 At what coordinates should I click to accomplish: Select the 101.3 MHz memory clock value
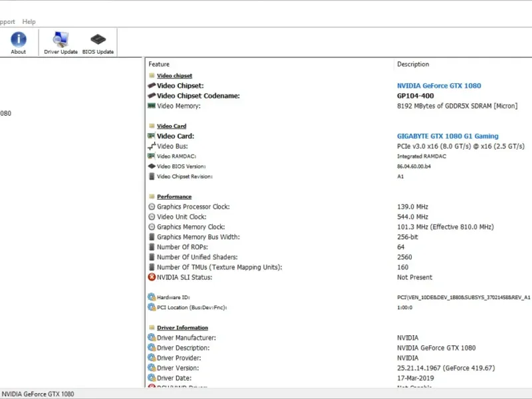click(x=446, y=227)
